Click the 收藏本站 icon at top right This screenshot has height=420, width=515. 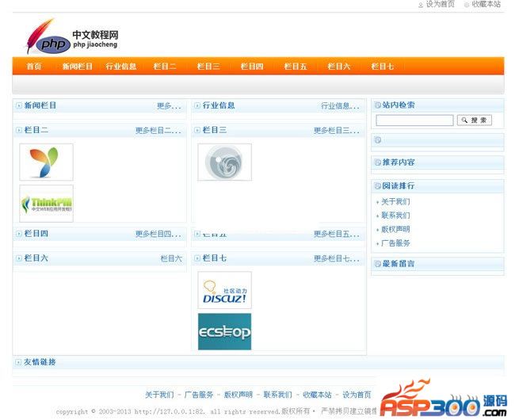pyautogui.click(x=467, y=5)
